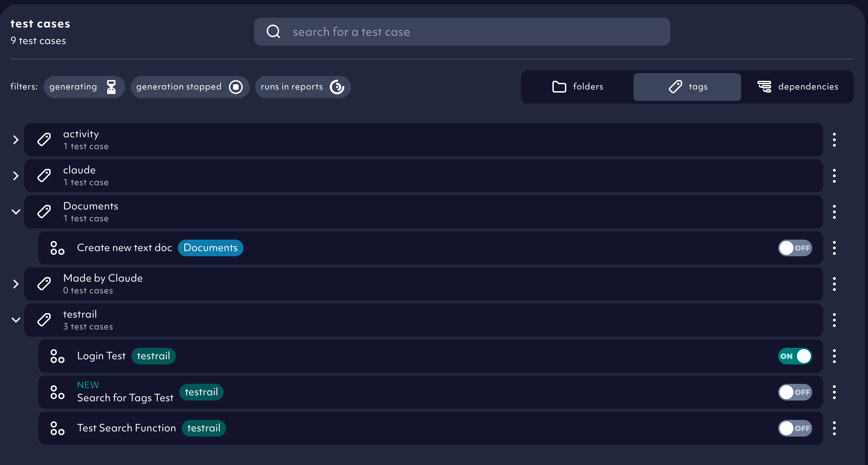Click the search for a test case field
This screenshot has width=868, height=465.
pyautogui.click(x=416, y=32)
